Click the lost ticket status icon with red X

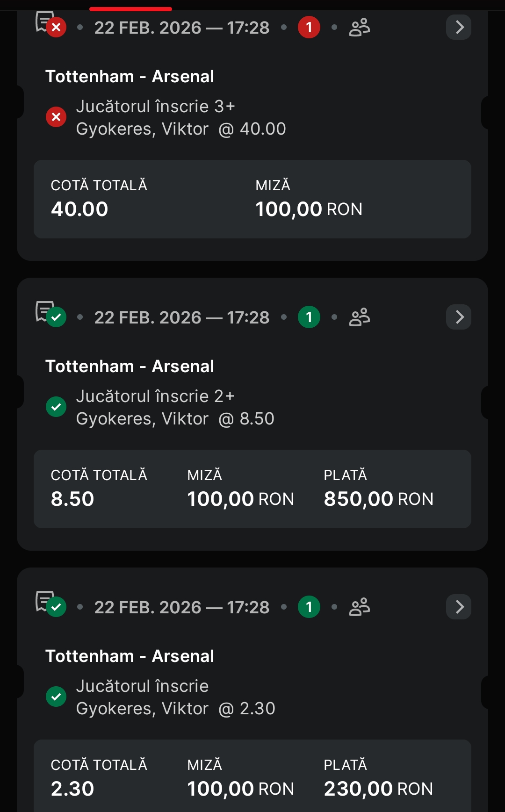point(51,24)
